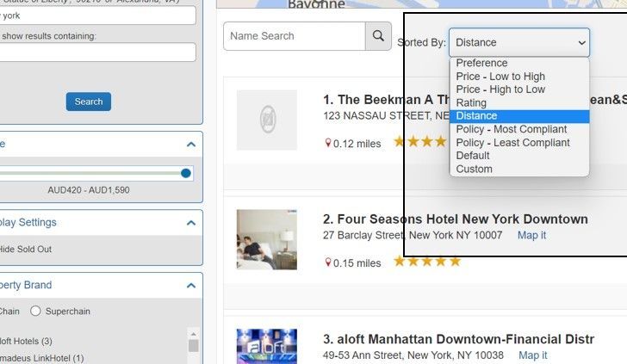Viewport: 627px width, 364px height.
Task: Open Four Seasons Hotel New York Downtown title
Action: pos(456,219)
